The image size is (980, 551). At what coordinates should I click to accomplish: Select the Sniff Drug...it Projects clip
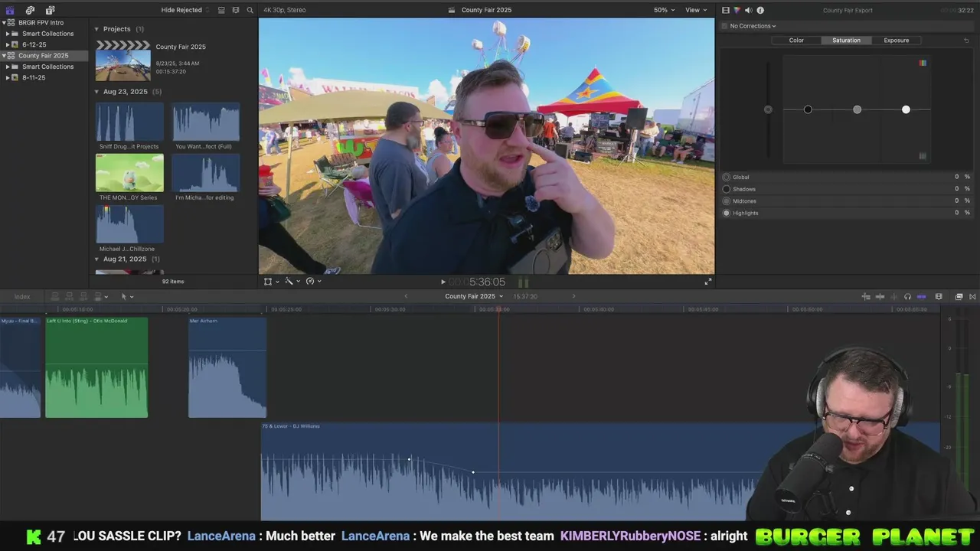coord(129,122)
